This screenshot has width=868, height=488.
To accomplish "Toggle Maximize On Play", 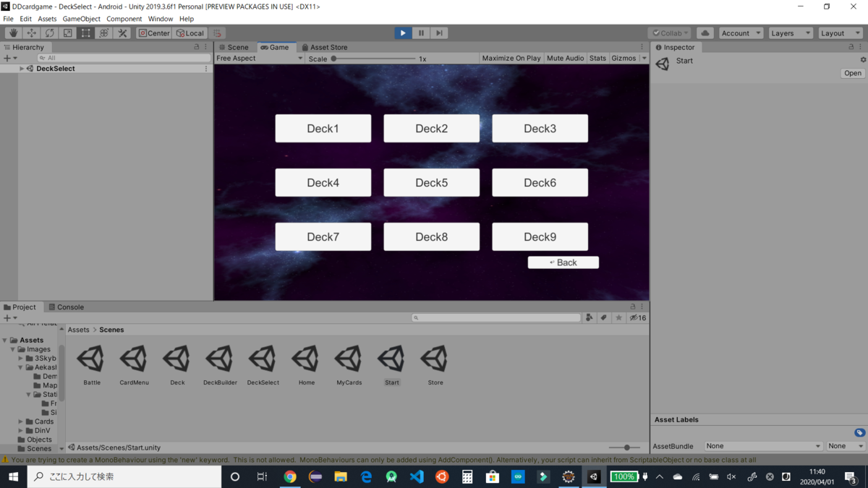I will tap(511, 59).
